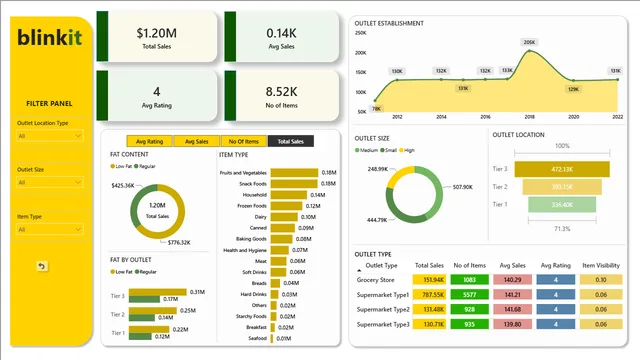
Task: Click the Soft Drinks bar
Action: [278, 272]
